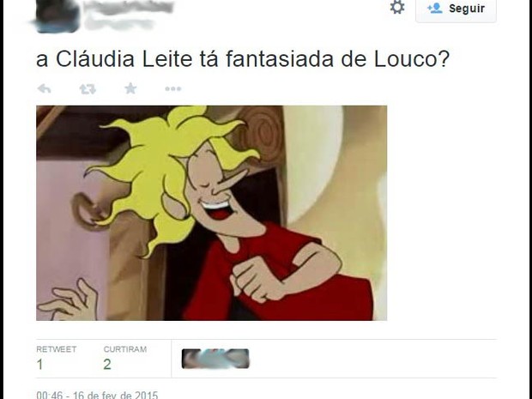Image resolution: width=532 pixels, height=399 pixels.
Task: Click the tweet text about Cláudia Leite
Action: (243, 59)
